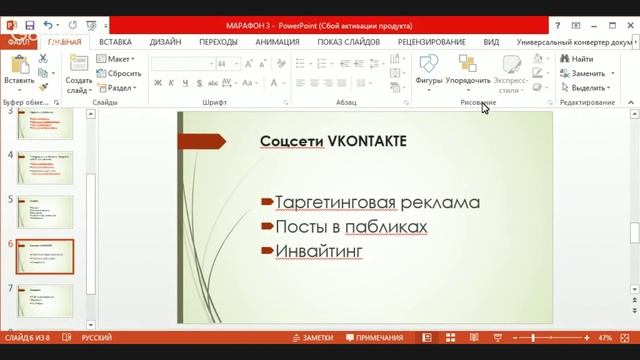Screen dimensions: 640x360
Task: Open the ФАЙЛ tab
Action: tap(18, 42)
